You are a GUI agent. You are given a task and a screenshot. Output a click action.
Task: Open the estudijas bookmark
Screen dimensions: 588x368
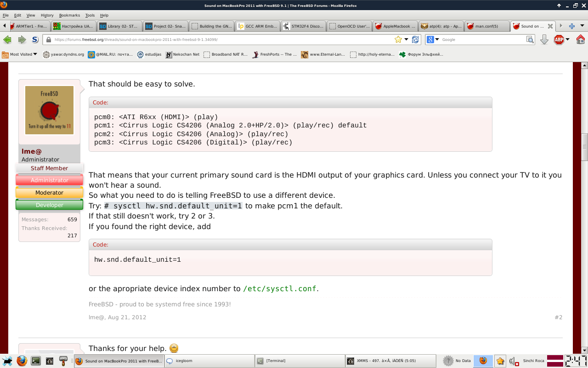(x=149, y=54)
